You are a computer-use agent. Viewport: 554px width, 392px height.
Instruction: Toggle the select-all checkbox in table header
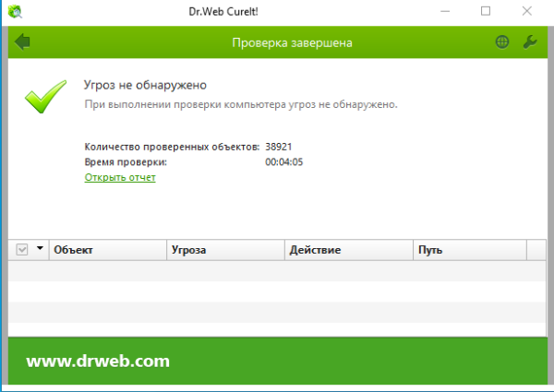point(22,249)
